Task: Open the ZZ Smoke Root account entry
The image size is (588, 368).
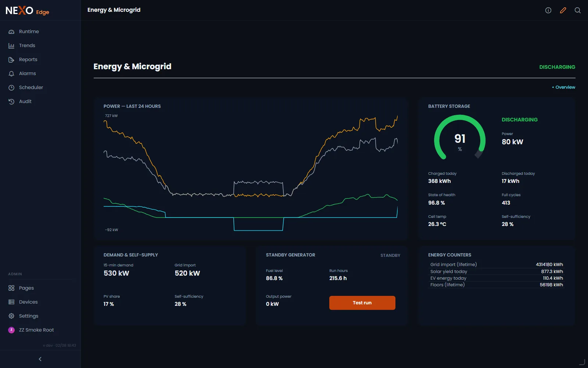Action: pos(40,330)
